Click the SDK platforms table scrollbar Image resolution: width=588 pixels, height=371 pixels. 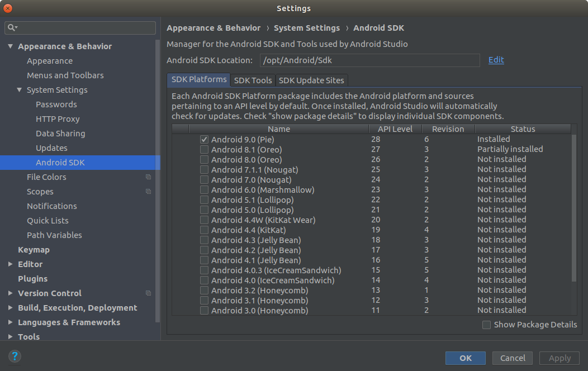pyautogui.click(x=574, y=208)
